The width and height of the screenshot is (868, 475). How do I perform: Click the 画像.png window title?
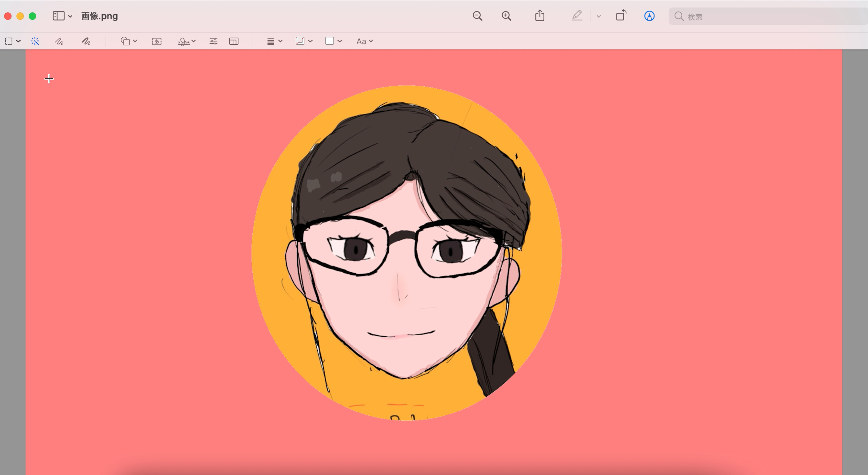[x=100, y=16]
